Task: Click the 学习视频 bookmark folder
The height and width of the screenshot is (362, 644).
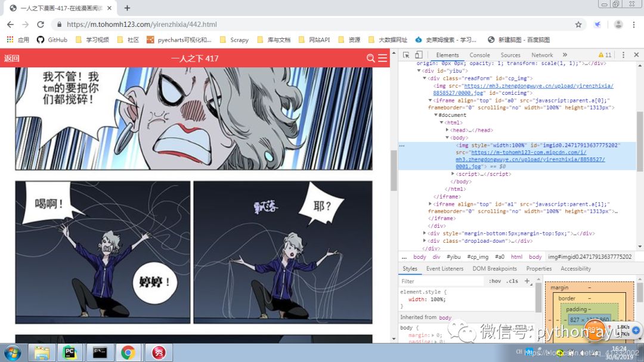Action: (x=92, y=40)
